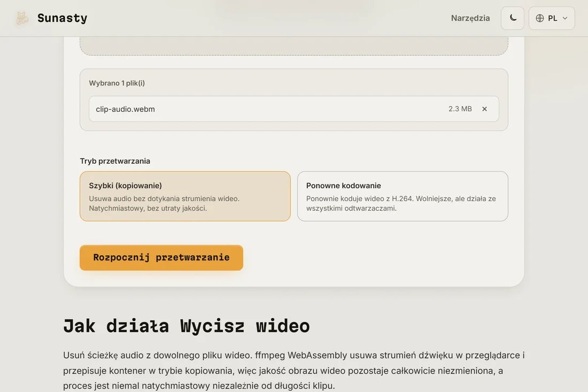588x392 pixels.
Task: Click the Rozpocznij przetwarzanie button
Action: click(x=161, y=258)
